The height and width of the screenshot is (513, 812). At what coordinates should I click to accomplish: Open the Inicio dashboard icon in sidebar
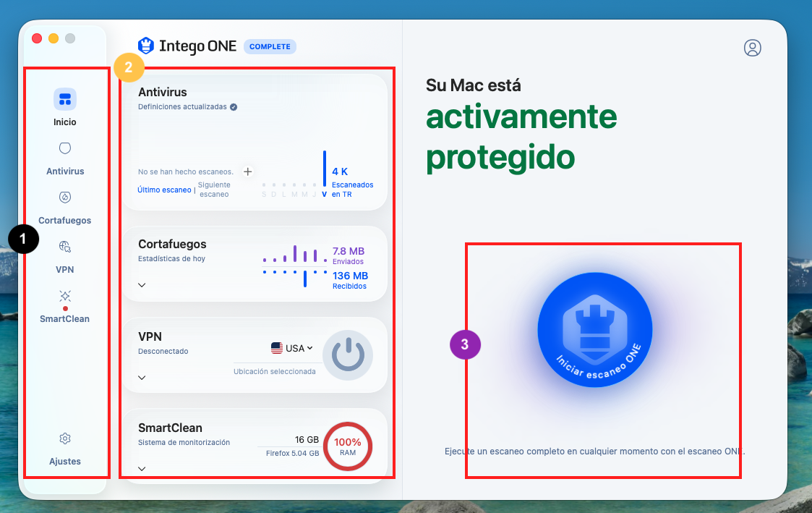pyautogui.click(x=65, y=100)
